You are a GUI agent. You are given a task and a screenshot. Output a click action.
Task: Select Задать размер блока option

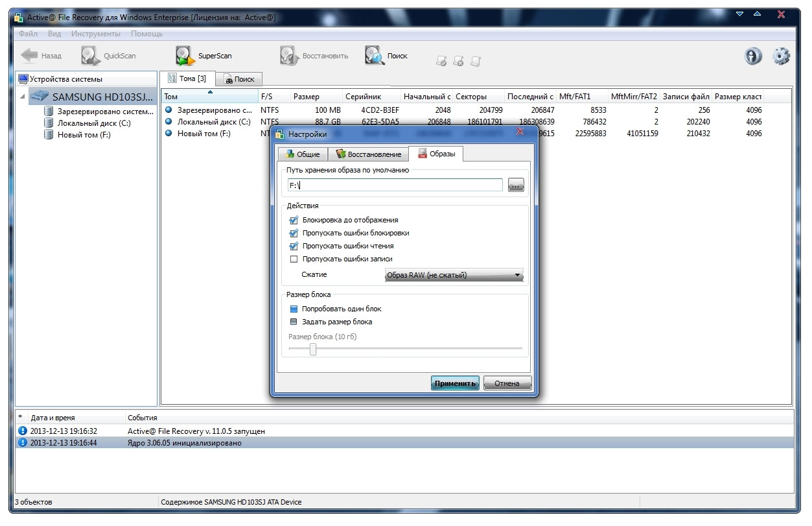[x=294, y=322]
